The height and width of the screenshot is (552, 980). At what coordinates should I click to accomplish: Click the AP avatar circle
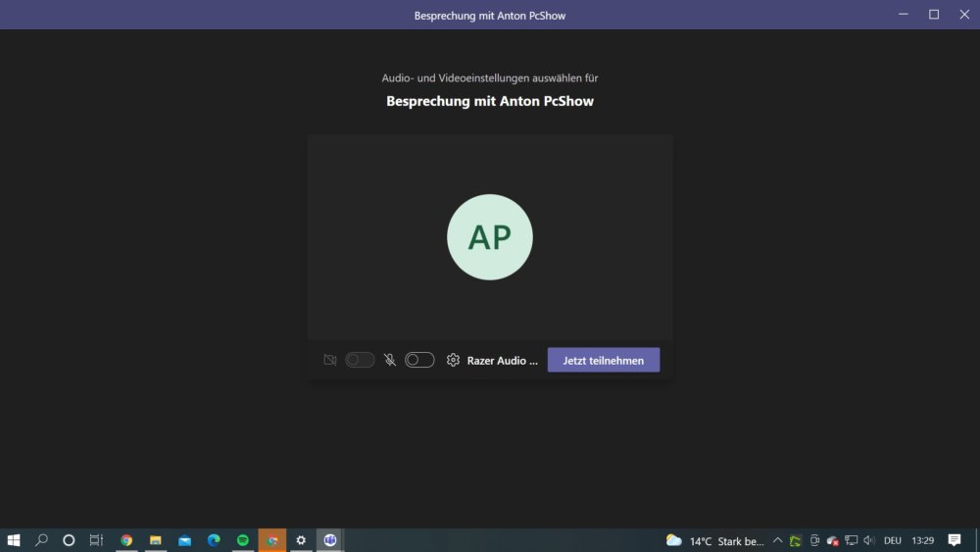click(x=490, y=237)
